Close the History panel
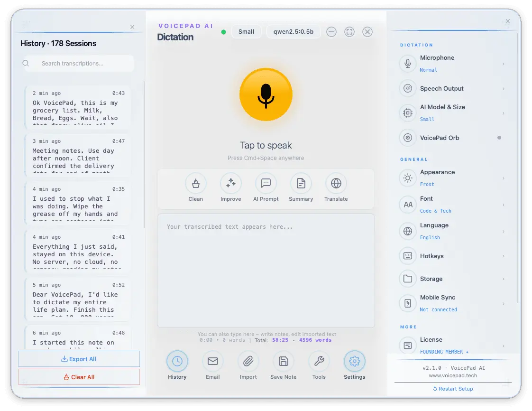532x411 pixels. pos(132,27)
